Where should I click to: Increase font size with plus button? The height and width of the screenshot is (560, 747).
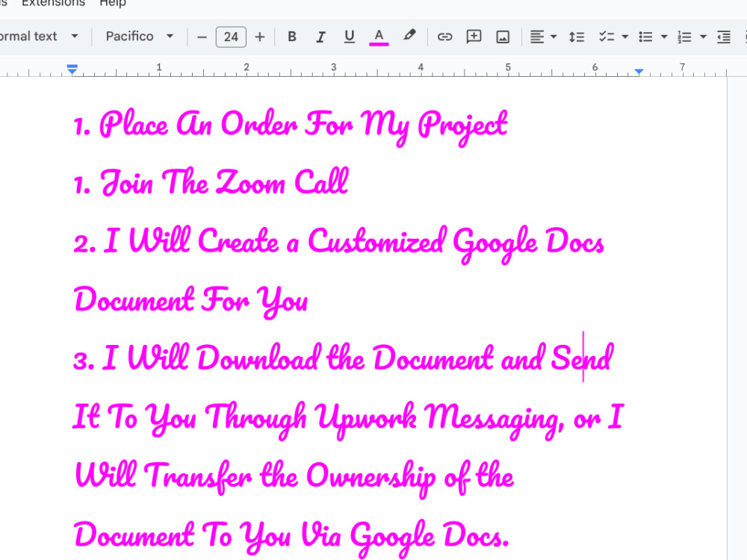tap(260, 37)
